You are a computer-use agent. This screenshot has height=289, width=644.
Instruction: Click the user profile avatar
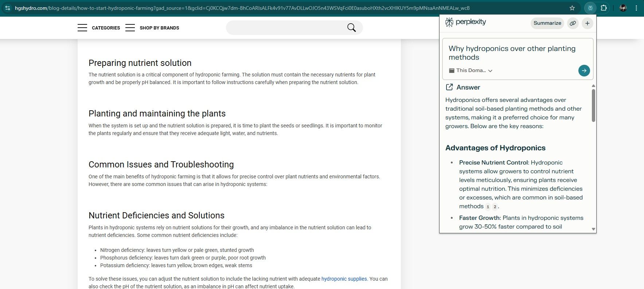623,8
